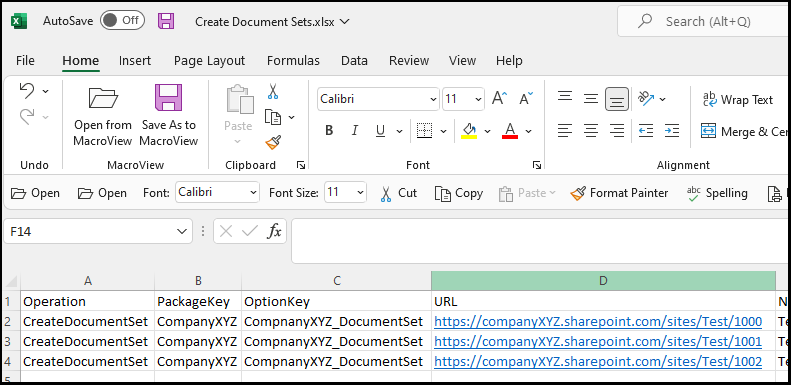Screen dimensions: 791x385
Task: Click the purple Save icon in title bar
Action: [x=166, y=21]
